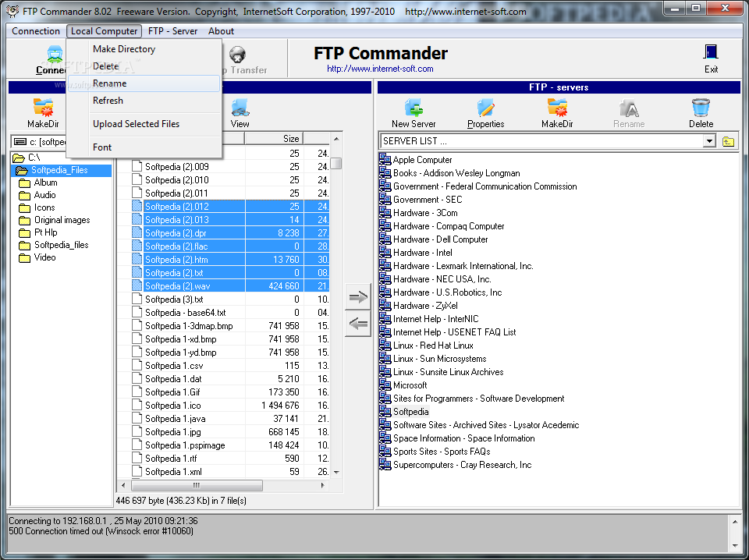Open the Connection menu
Viewport: 749px width, 560px height.
point(36,31)
